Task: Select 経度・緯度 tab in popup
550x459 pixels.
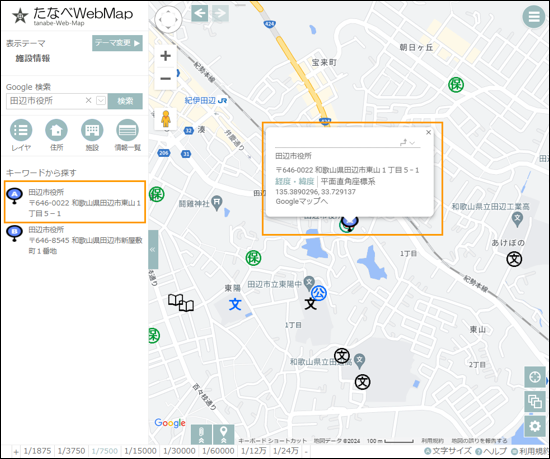Action: tap(295, 181)
